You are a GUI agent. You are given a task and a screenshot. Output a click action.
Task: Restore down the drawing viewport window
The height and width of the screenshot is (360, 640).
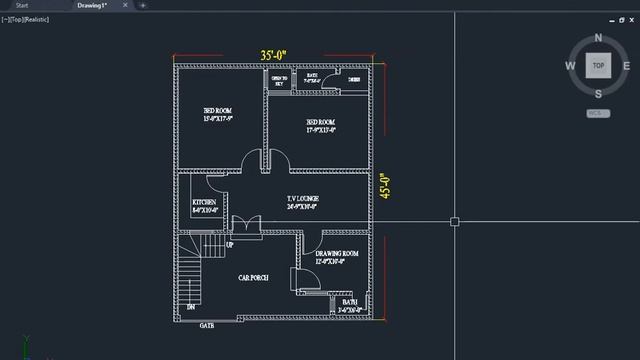click(622, 20)
